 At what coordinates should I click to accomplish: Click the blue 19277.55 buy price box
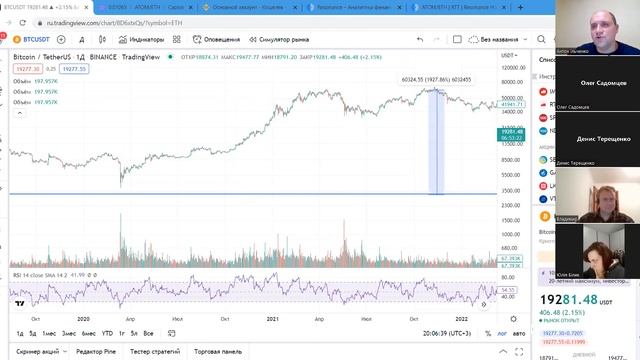pyautogui.click(x=74, y=69)
